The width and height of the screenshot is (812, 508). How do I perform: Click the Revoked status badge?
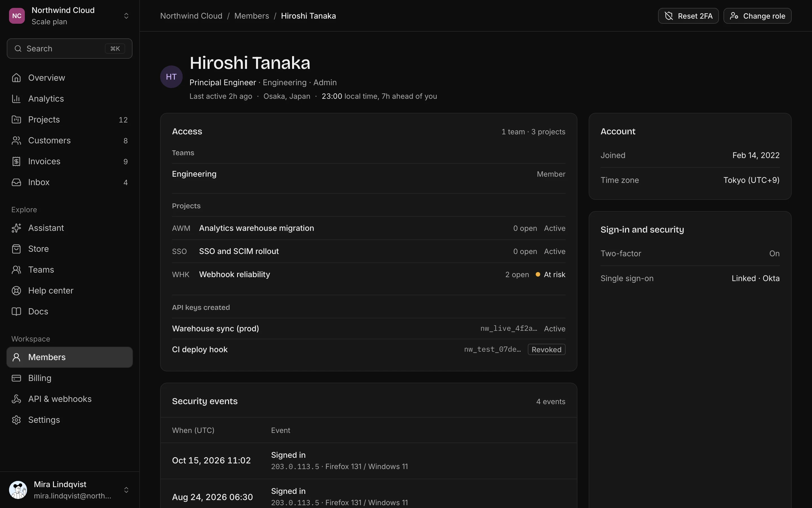tap(546, 349)
